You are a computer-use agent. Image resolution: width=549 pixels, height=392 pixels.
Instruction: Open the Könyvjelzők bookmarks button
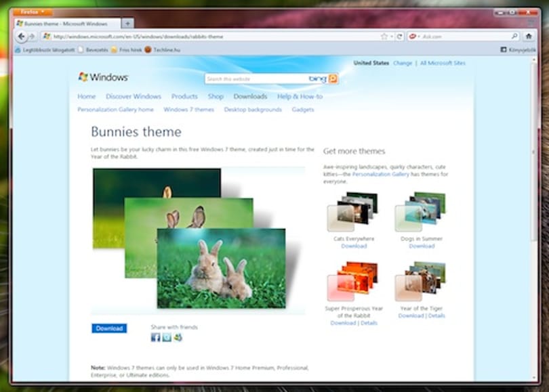pos(518,49)
